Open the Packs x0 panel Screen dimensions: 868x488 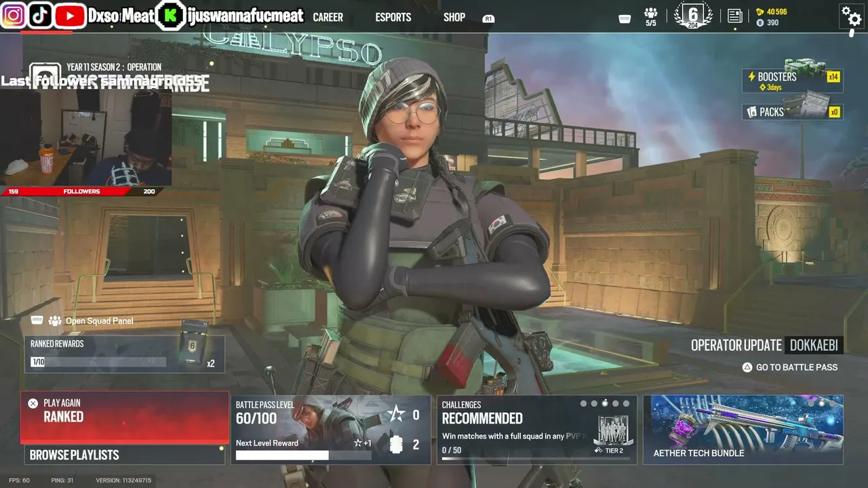click(793, 112)
